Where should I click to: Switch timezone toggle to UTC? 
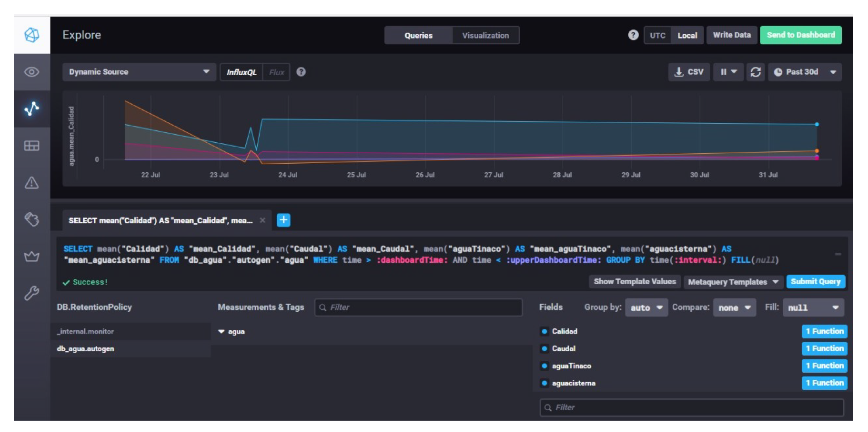click(657, 35)
